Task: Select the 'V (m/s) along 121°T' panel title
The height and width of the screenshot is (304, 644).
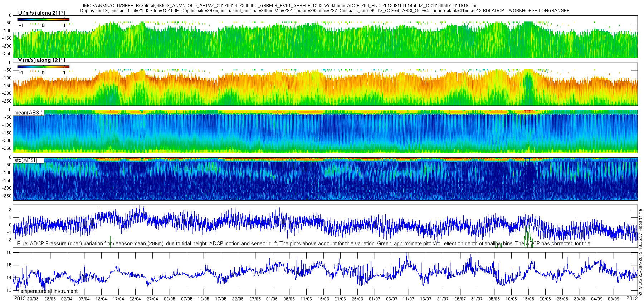Action: pyautogui.click(x=42, y=60)
